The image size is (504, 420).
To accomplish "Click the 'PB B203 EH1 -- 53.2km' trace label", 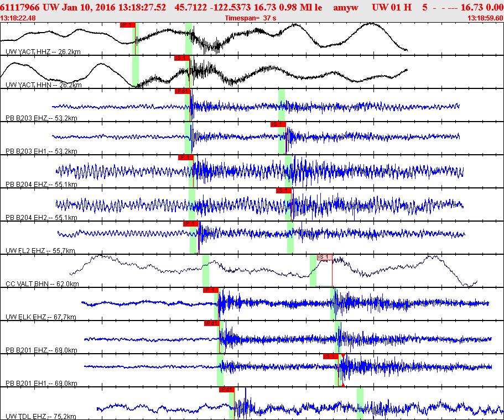I will (41, 151).
